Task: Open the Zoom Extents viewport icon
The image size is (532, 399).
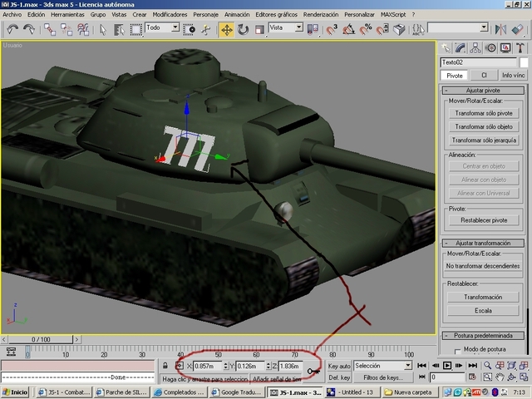Action: click(x=512, y=366)
